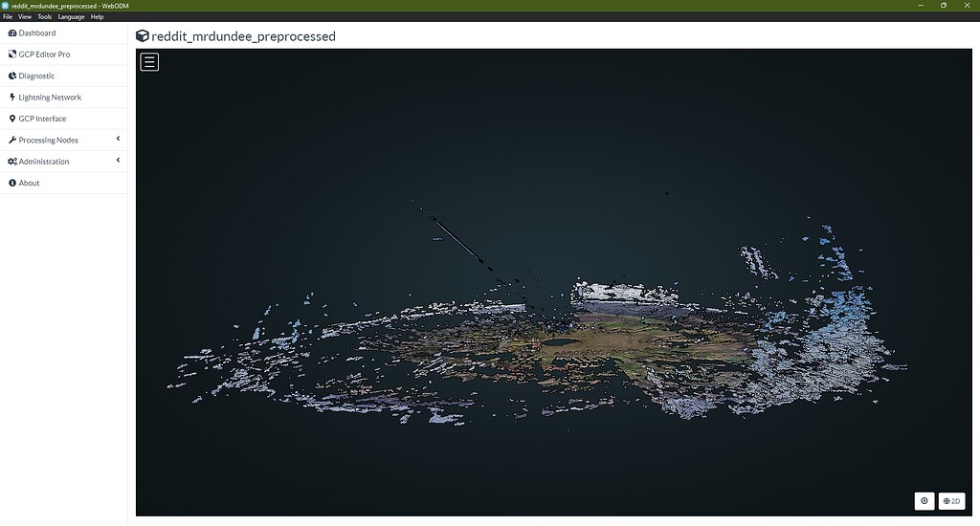
Task: Go to the Diagnostic page
Action: (x=36, y=76)
